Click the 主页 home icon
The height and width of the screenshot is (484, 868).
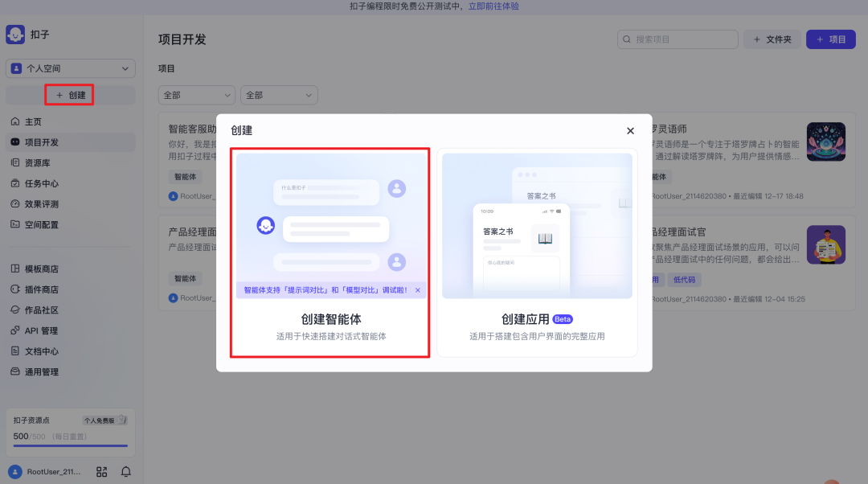[15, 121]
